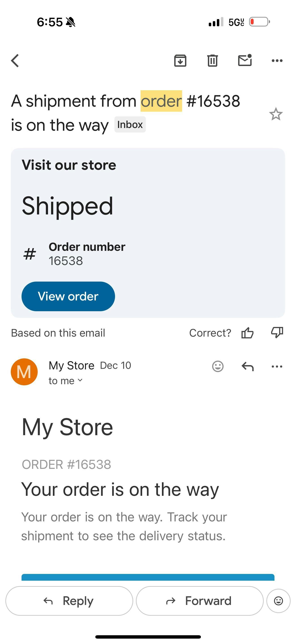Delete email with trash icon

tap(212, 61)
